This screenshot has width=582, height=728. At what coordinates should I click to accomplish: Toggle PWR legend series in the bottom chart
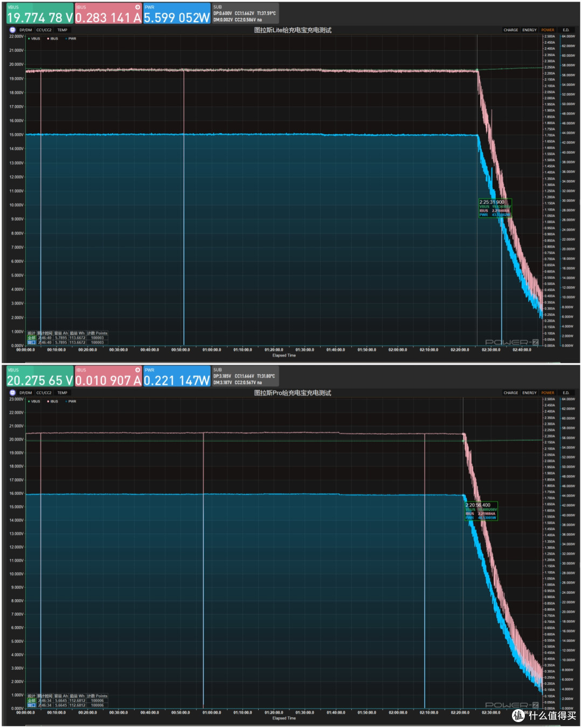(x=71, y=402)
